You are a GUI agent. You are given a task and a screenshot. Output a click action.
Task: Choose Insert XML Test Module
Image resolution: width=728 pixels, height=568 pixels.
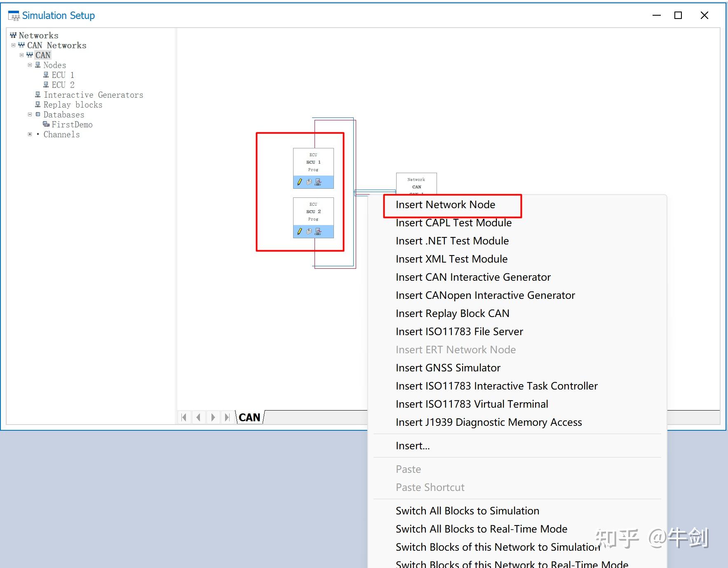[451, 259]
